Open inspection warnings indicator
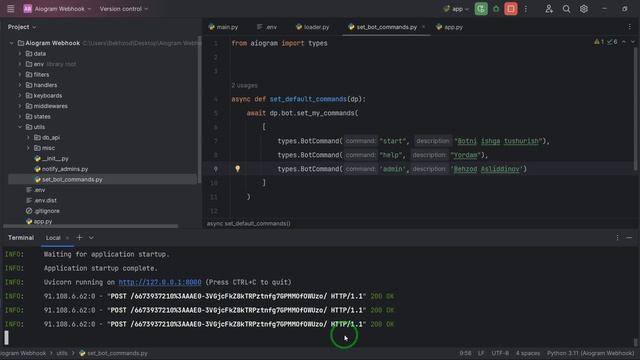Viewport: 640px width, 360px height. pyautogui.click(x=606, y=42)
